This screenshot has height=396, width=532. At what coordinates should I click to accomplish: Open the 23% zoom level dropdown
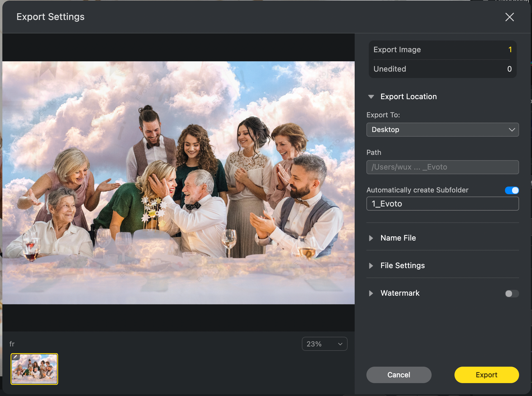click(x=324, y=344)
